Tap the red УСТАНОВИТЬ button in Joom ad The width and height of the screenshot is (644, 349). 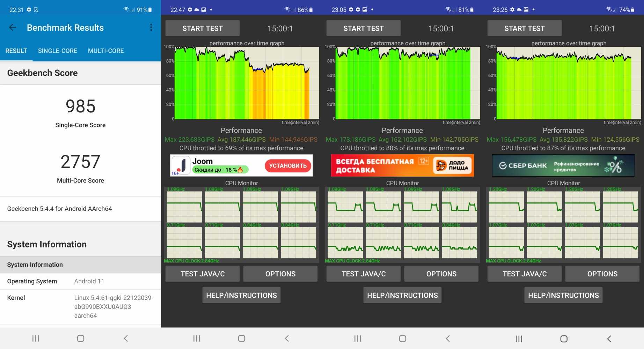coord(288,166)
